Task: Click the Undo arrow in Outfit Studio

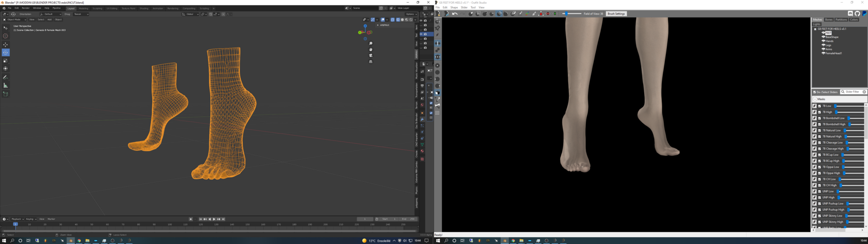Action: tap(455, 14)
